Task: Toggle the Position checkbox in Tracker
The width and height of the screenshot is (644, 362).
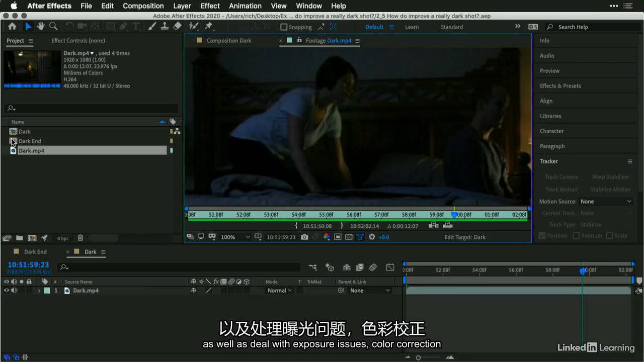Action: [x=542, y=235]
